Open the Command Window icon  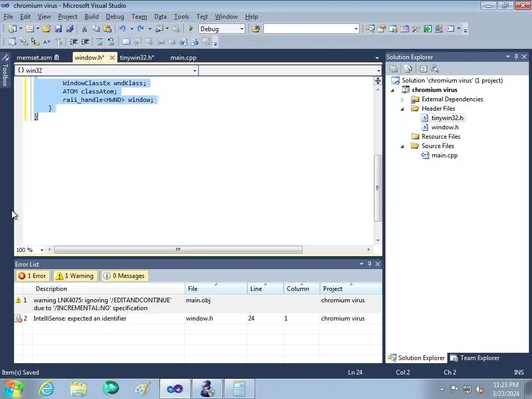coord(450,29)
